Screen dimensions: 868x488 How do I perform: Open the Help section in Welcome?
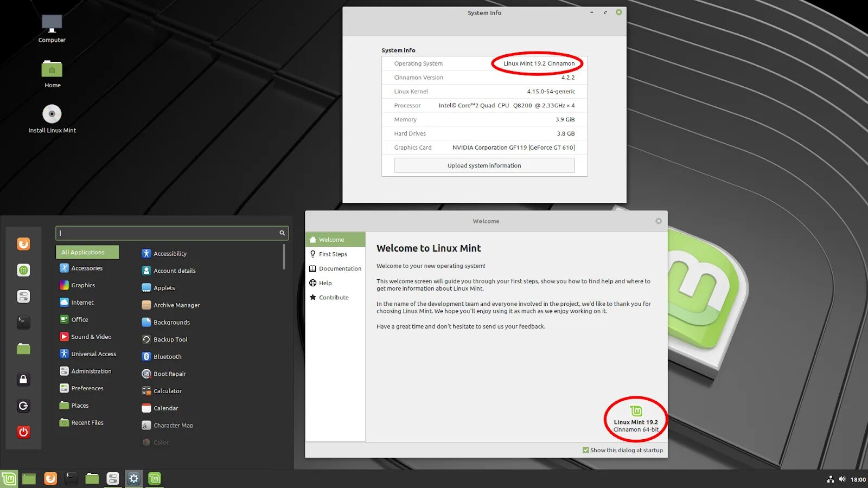tap(335, 283)
